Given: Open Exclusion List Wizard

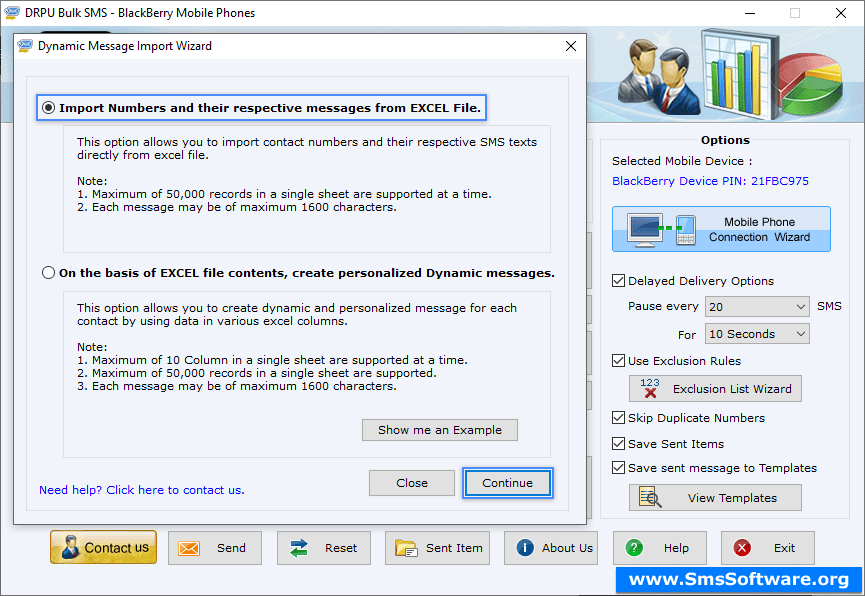Looking at the screenshot, I should [x=715, y=389].
